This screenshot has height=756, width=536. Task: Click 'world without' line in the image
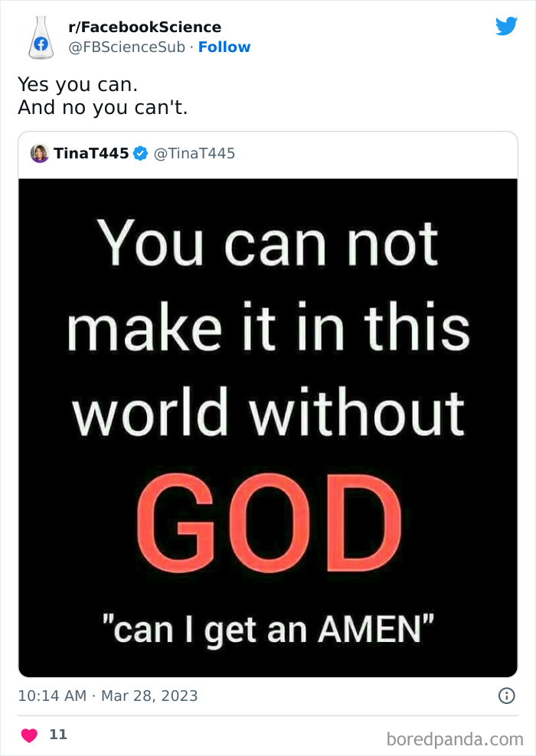(268, 412)
